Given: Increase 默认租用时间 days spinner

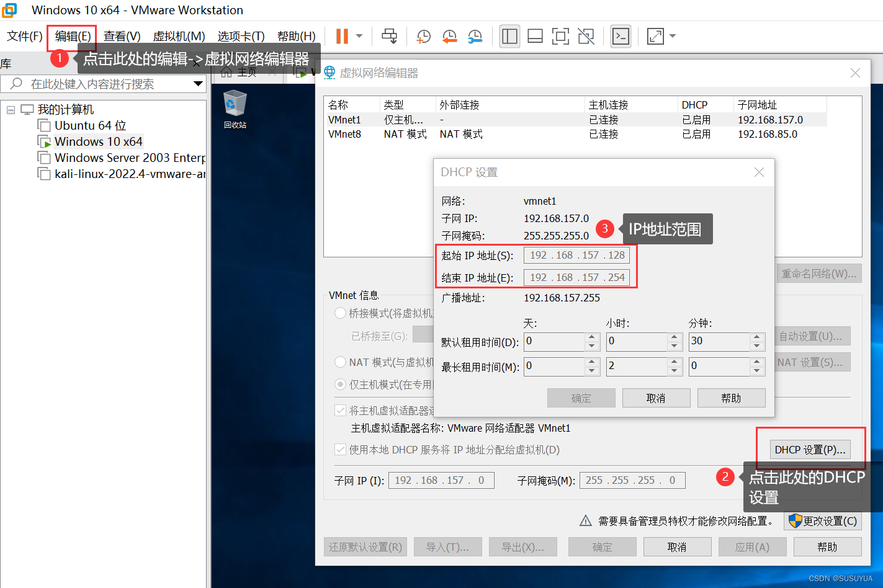Looking at the screenshot, I should point(592,337).
